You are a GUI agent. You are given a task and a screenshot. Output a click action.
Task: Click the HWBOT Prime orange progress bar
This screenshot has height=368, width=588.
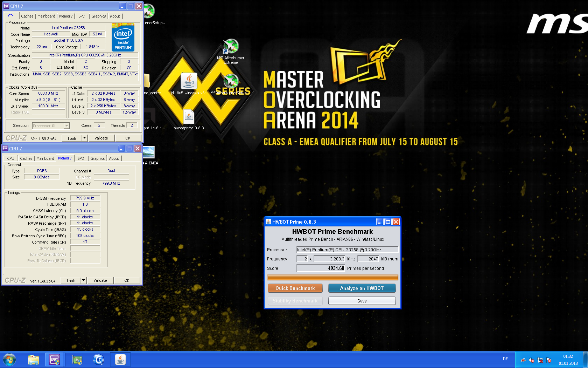pyautogui.click(x=333, y=277)
